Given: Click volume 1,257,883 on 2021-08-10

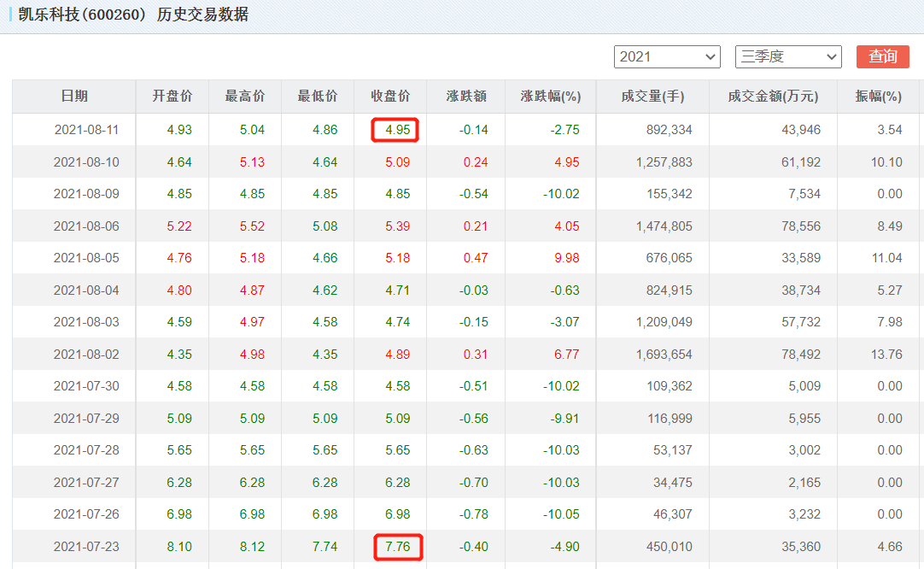Looking at the screenshot, I should pyautogui.click(x=664, y=162).
